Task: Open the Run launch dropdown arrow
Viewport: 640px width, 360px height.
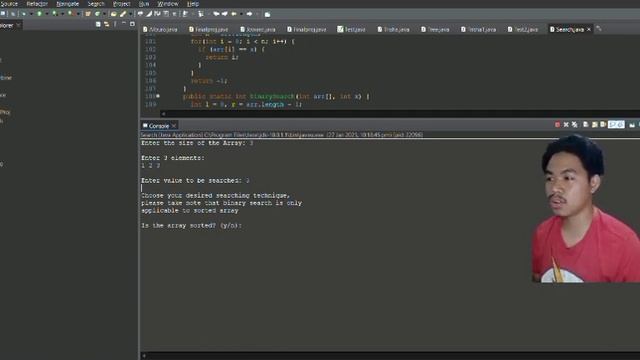Action: (x=47, y=14)
